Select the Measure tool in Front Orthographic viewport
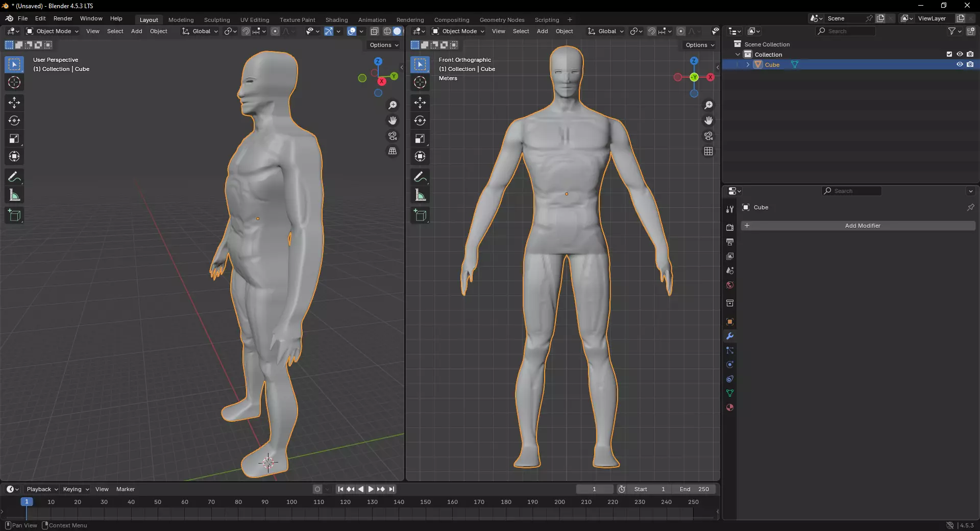 tap(420, 195)
